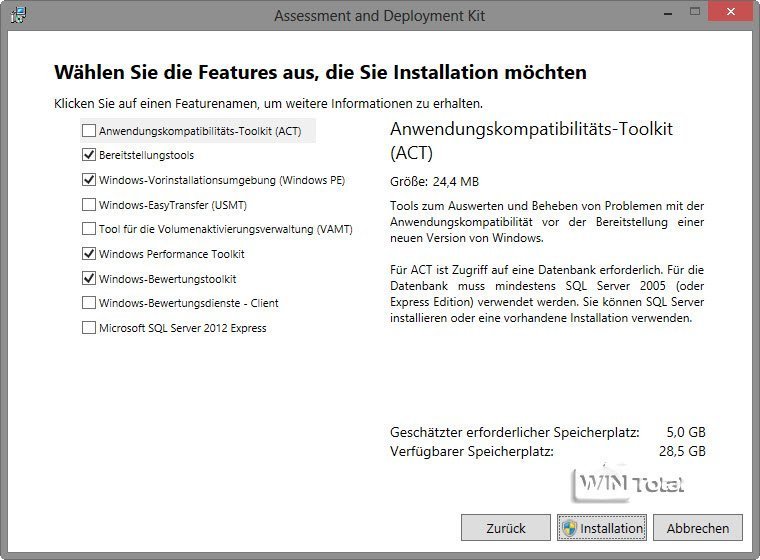Select the Windows-EasyTransfer (USMT) label

(173, 205)
